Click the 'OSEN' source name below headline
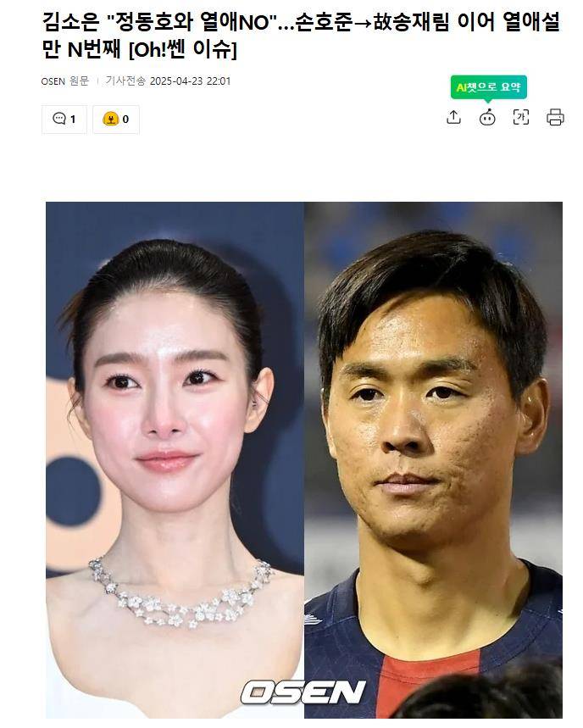The width and height of the screenshot is (583, 728). click(53, 81)
